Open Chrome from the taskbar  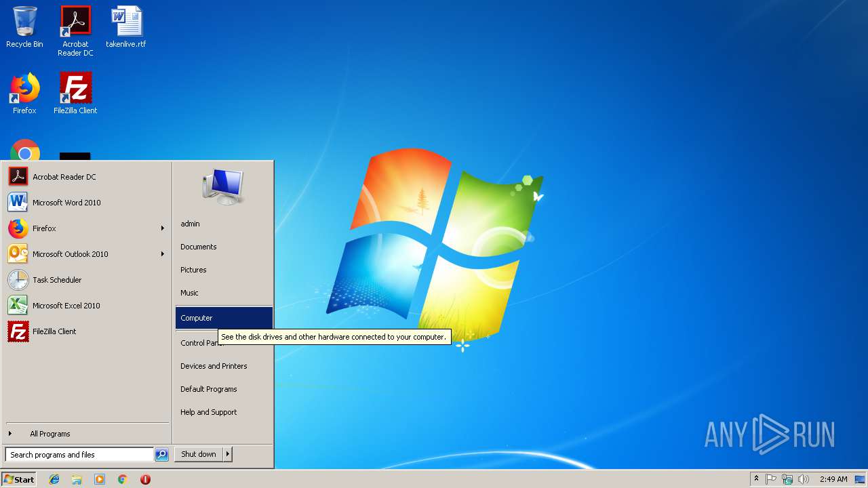pos(122,479)
